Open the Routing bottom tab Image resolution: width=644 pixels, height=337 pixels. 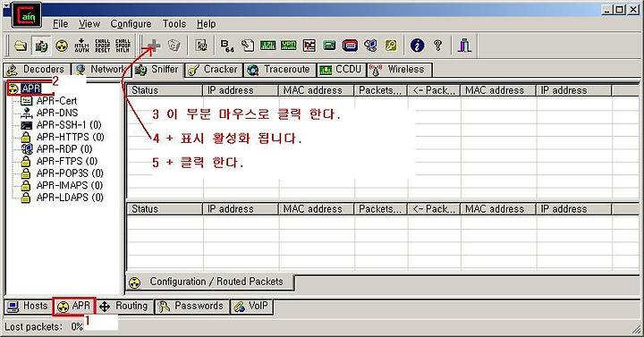(x=125, y=307)
